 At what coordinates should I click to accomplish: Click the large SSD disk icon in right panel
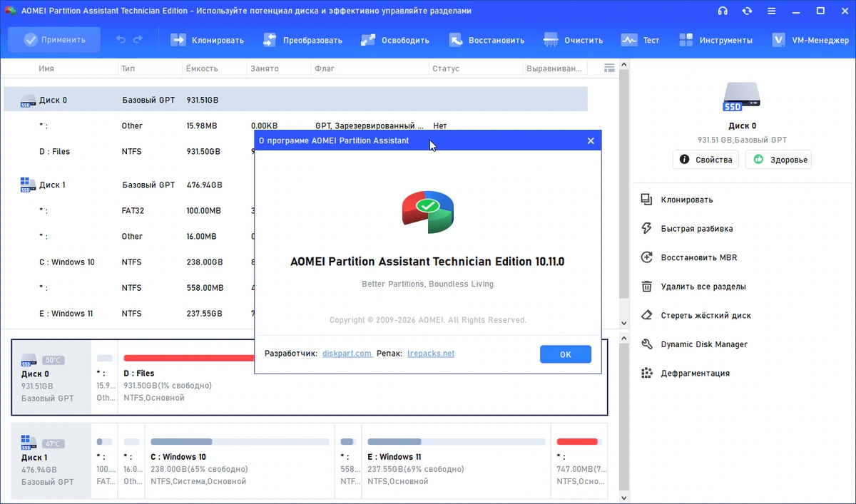pos(743,96)
